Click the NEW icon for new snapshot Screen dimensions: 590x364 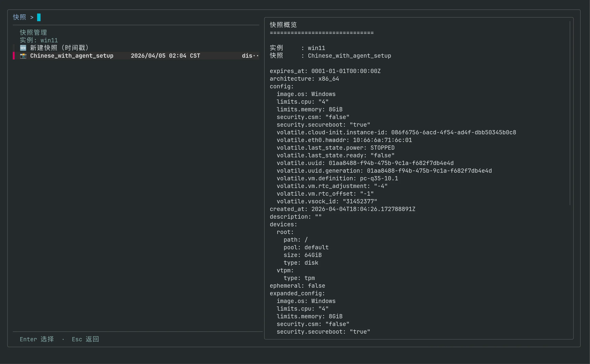[x=23, y=48]
